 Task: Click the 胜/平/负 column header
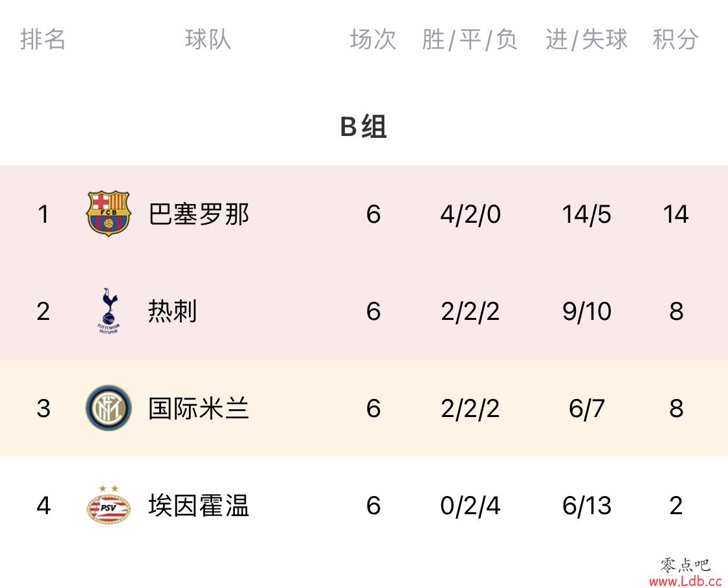tap(470, 40)
